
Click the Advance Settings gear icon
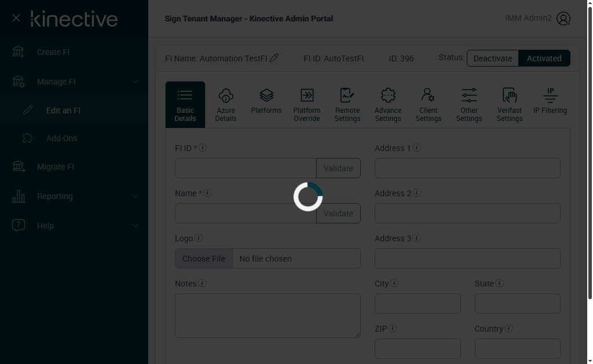coord(388,95)
